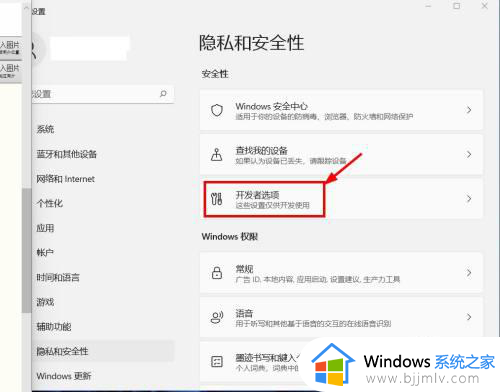Select 个性化 sidebar item
The width and height of the screenshot is (500, 392).
click(x=50, y=203)
